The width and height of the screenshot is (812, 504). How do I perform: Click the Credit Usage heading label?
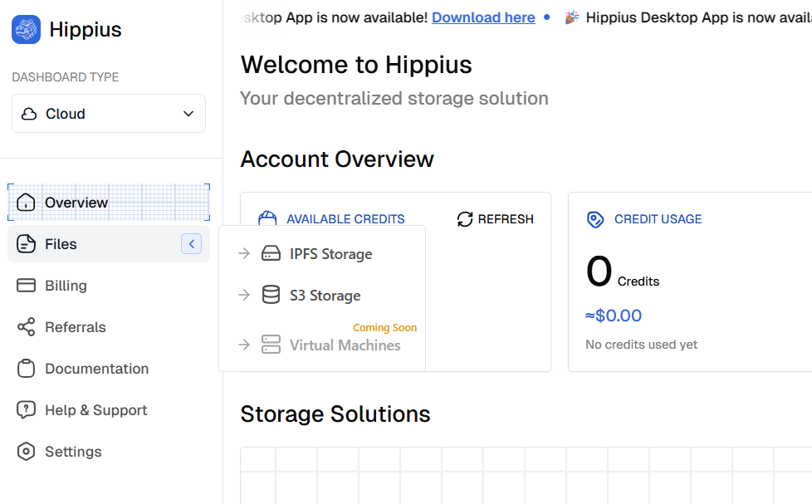click(658, 219)
